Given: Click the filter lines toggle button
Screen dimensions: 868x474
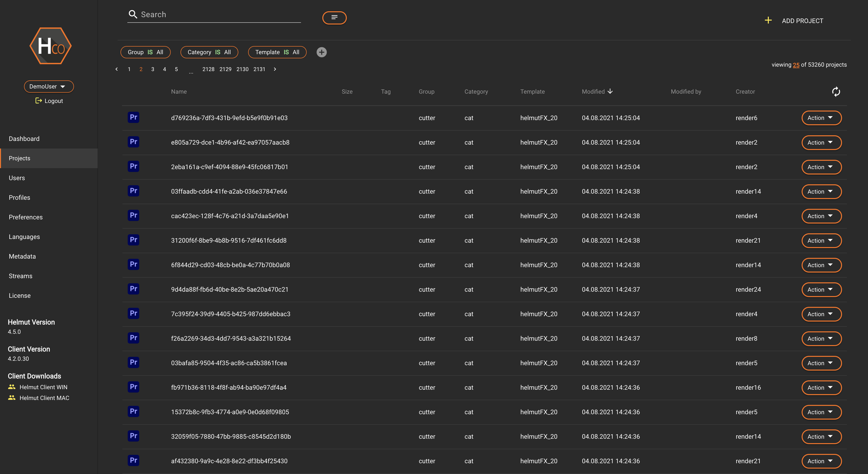Looking at the screenshot, I should [334, 18].
